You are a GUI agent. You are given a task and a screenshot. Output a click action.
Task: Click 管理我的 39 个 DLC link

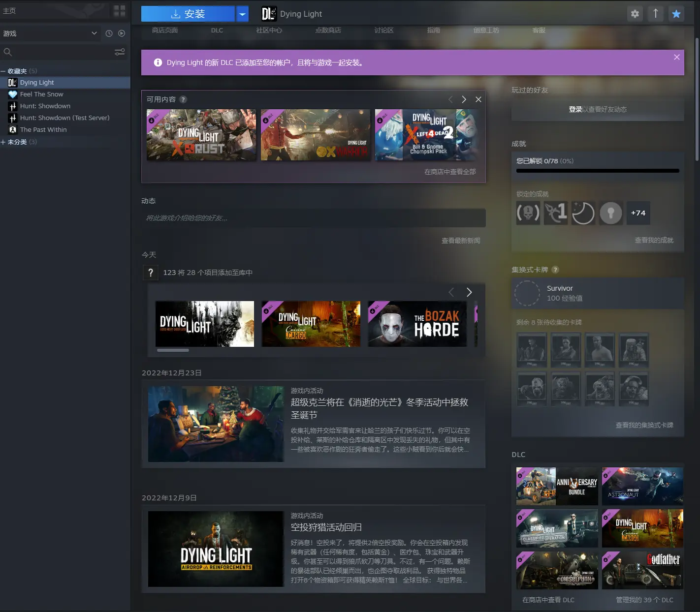pyautogui.click(x=644, y=600)
